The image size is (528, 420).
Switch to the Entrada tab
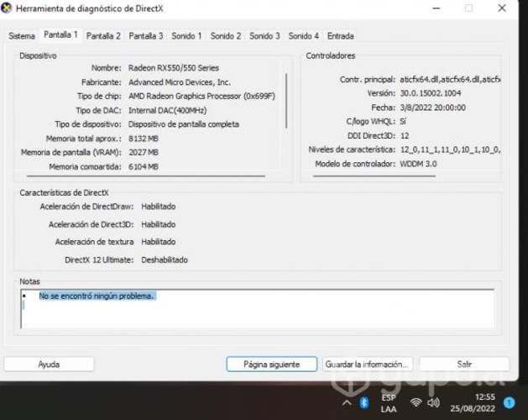[340, 36]
